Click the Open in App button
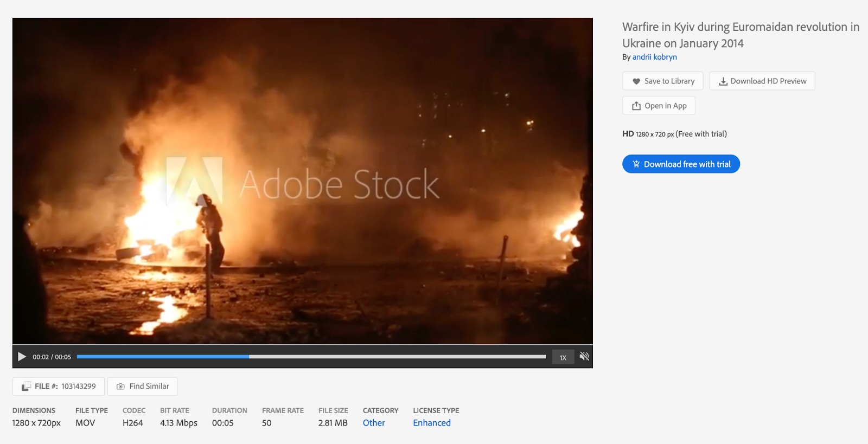 click(x=659, y=106)
